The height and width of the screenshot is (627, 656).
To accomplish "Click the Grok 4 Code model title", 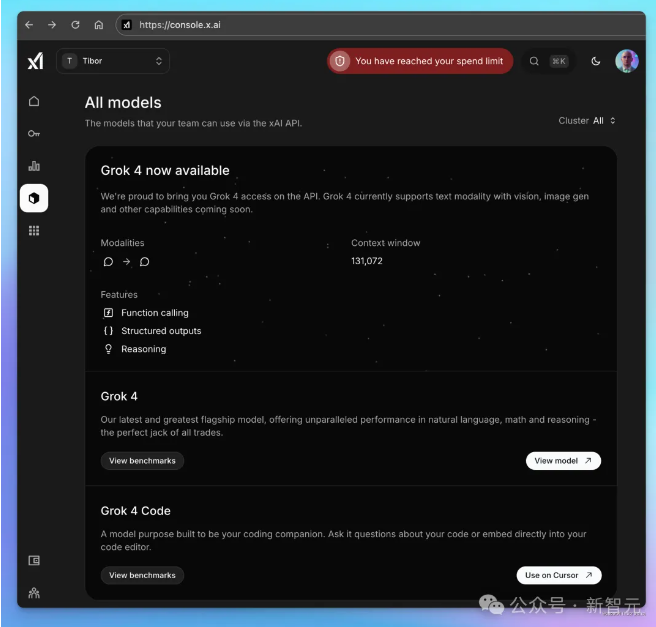I will 136,511.
